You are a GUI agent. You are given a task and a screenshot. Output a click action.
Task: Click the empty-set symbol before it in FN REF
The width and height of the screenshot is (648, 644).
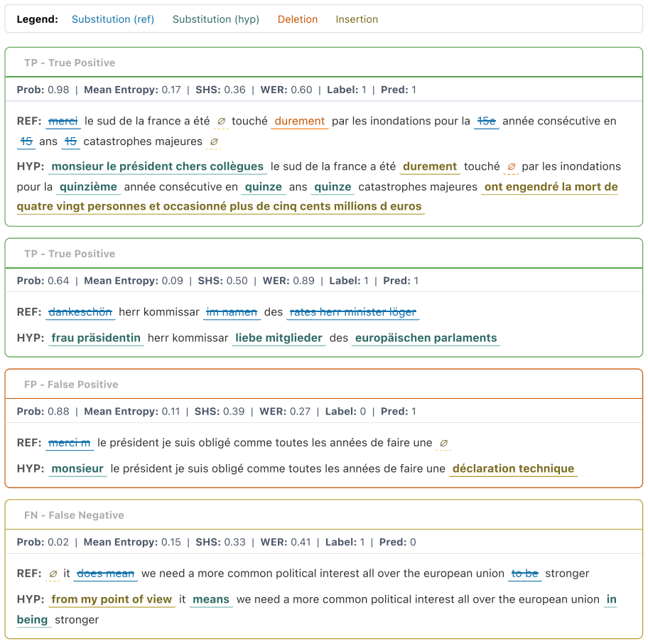[x=53, y=574]
